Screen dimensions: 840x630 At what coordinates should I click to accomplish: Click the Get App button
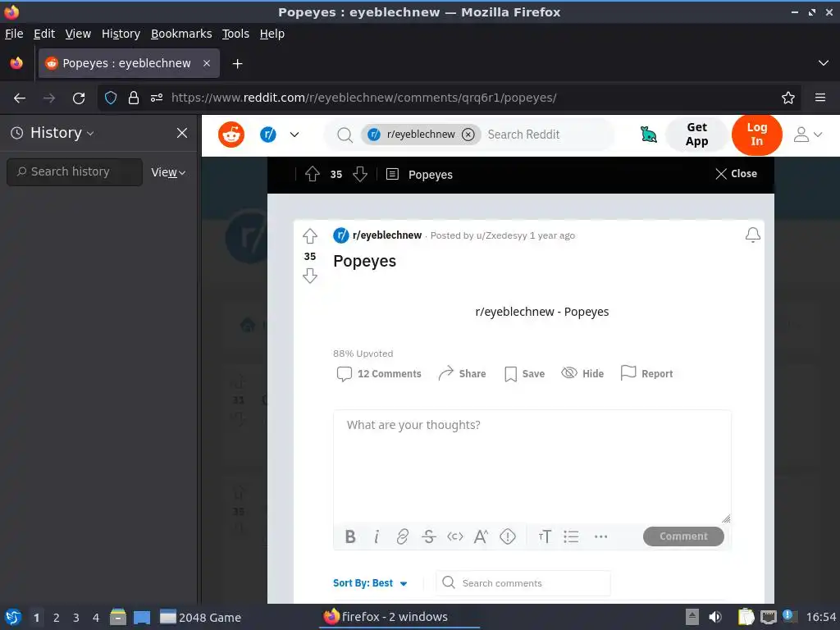click(696, 135)
